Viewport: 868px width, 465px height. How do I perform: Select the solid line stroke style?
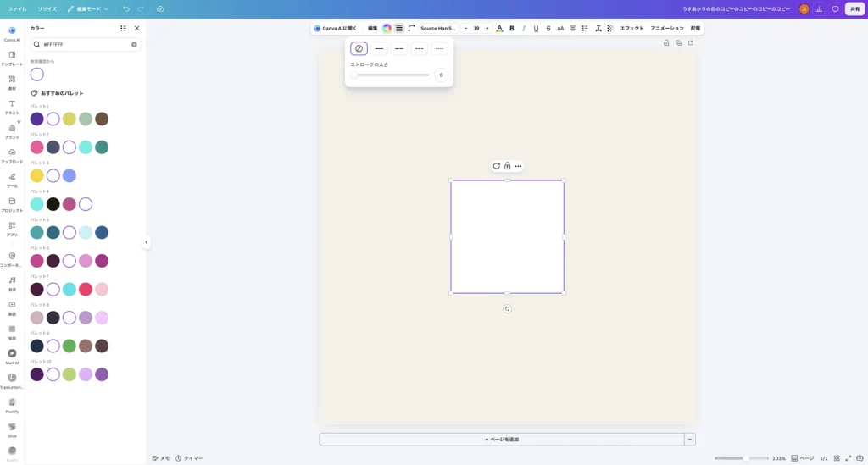pyautogui.click(x=379, y=48)
